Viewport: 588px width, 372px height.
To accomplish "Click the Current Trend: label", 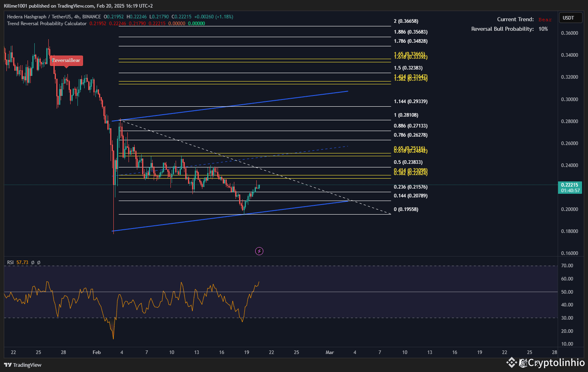I will tap(515, 19).
